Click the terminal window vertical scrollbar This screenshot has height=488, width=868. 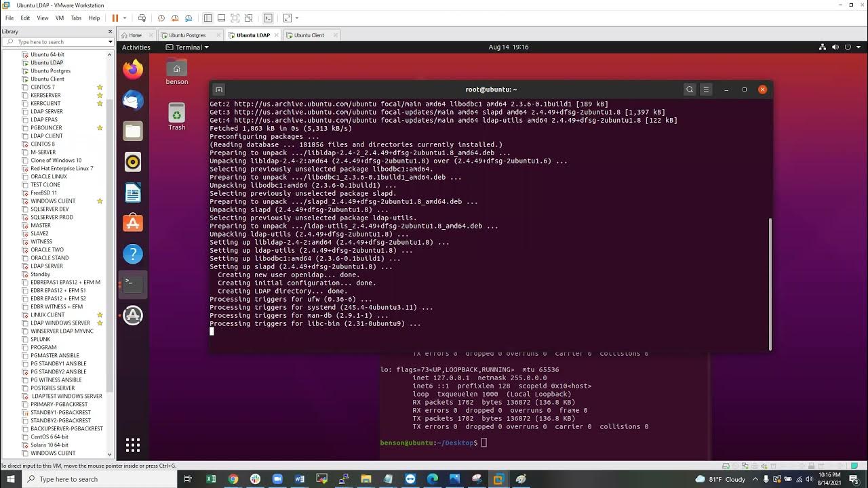(770, 283)
